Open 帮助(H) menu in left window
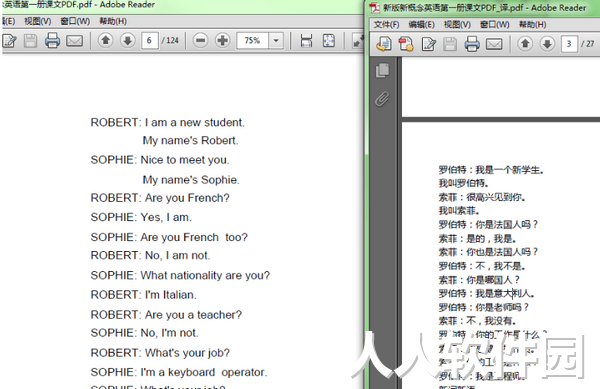The height and width of the screenshot is (389, 600). tap(113, 21)
